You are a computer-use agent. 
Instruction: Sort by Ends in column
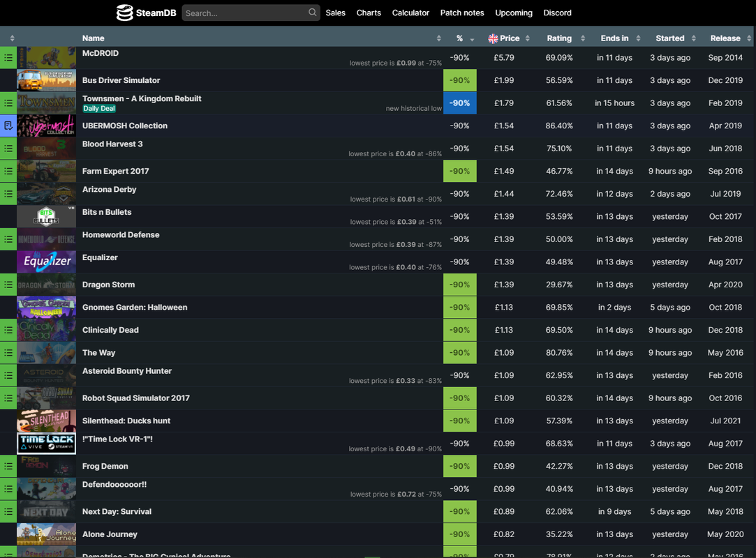(x=614, y=38)
